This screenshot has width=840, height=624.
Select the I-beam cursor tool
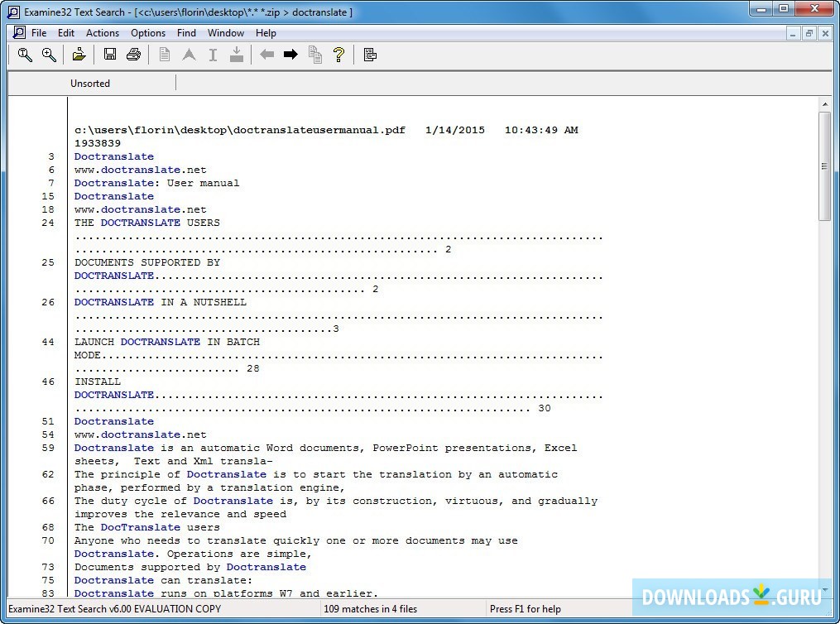click(213, 55)
